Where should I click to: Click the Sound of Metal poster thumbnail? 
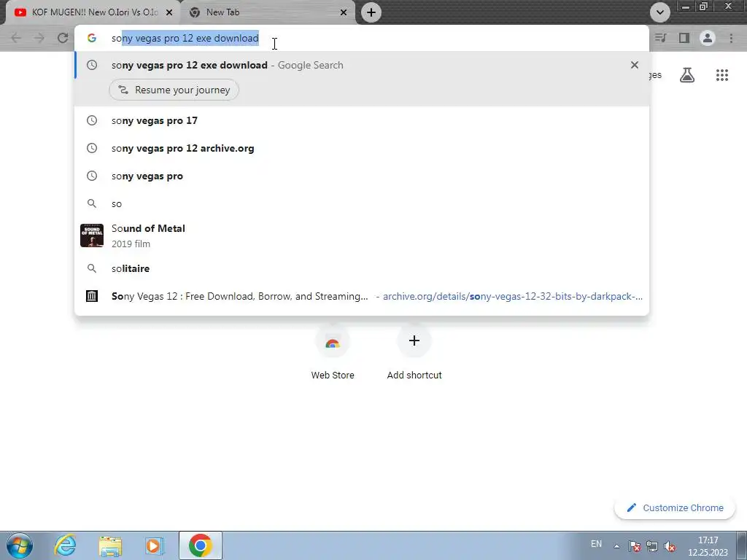92,236
